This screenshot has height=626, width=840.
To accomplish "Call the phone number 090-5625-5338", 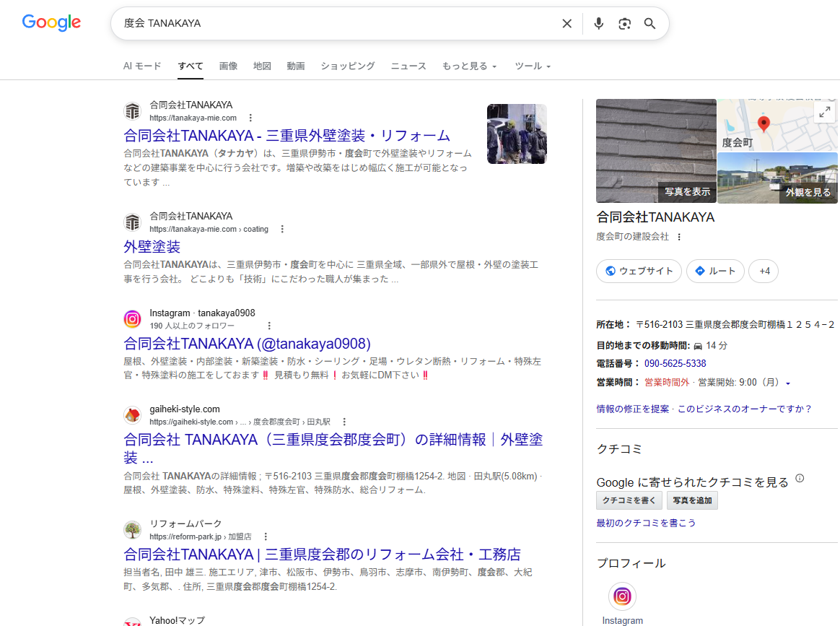I will tap(675, 363).
